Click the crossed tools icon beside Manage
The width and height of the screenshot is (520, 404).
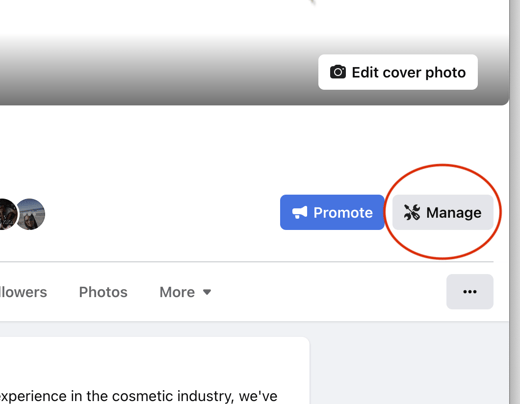point(412,212)
